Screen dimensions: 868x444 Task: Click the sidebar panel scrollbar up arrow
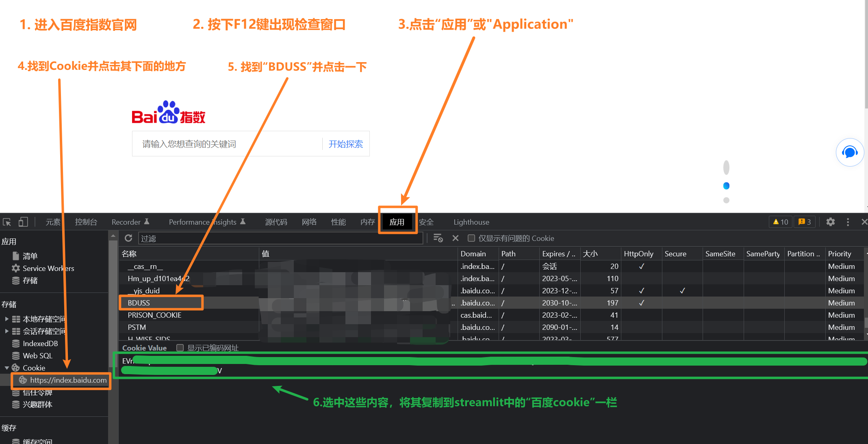click(113, 236)
